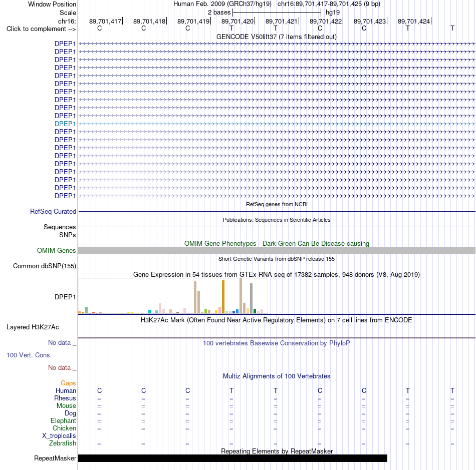The width and height of the screenshot is (476, 470).
Task: Click the '2 bases' scale bar label
Action: point(219,13)
